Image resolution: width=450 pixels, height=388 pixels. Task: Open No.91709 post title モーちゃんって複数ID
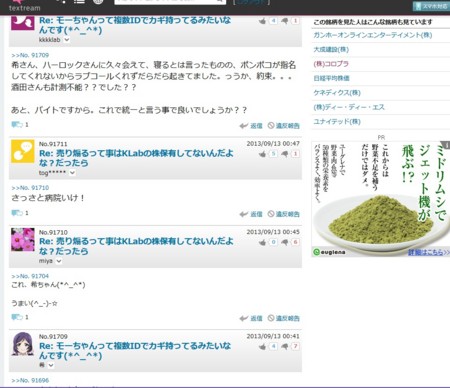click(135, 351)
